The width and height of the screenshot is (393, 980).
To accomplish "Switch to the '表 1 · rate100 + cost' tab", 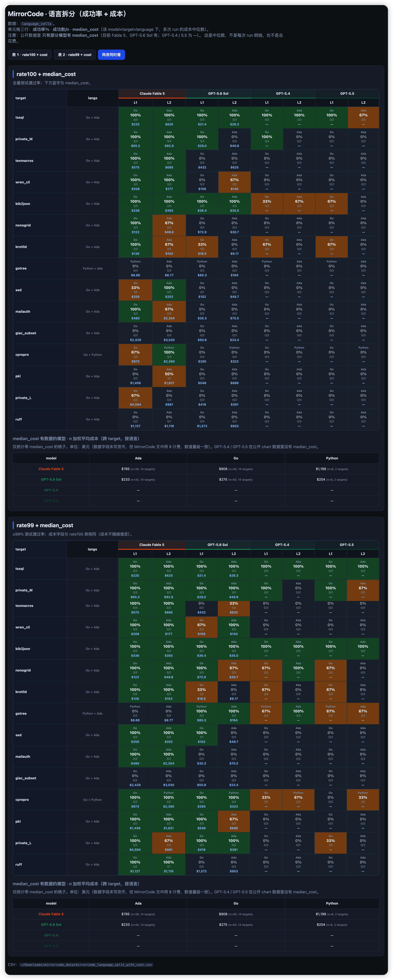I will pos(30,55).
